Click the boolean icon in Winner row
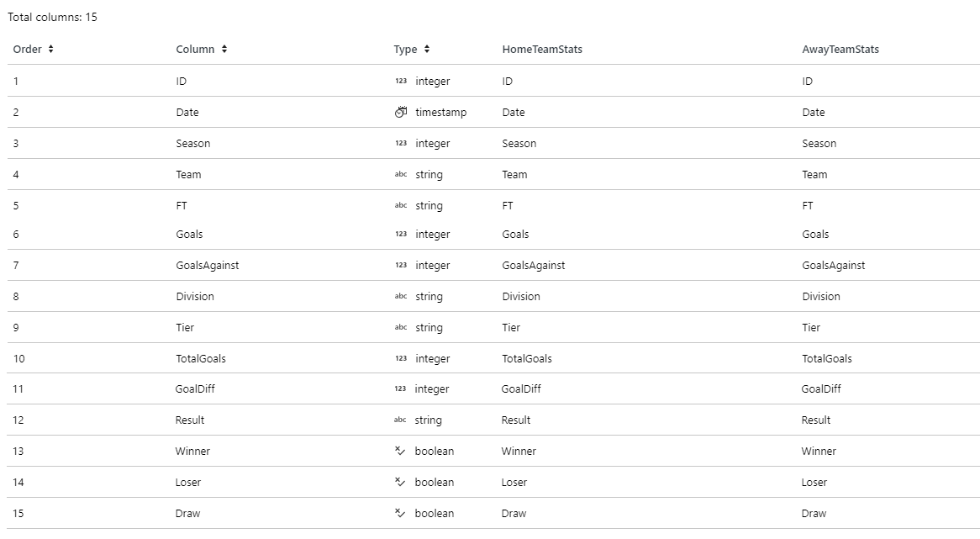 click(400, 451)
